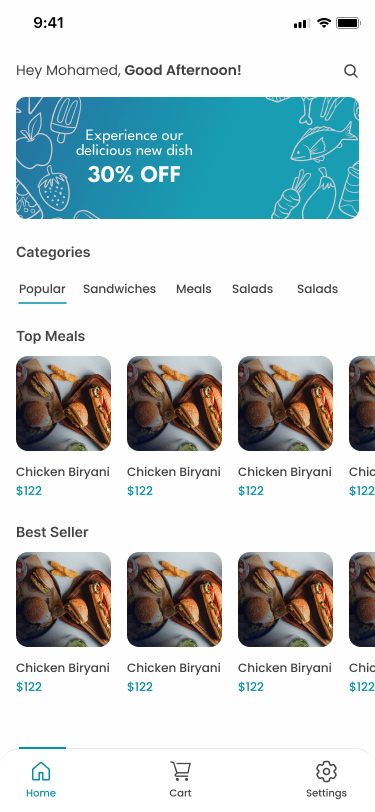This screenshot has width=375, height=812.
Task: Switch to the Meals category
Action: click(194, 289)
